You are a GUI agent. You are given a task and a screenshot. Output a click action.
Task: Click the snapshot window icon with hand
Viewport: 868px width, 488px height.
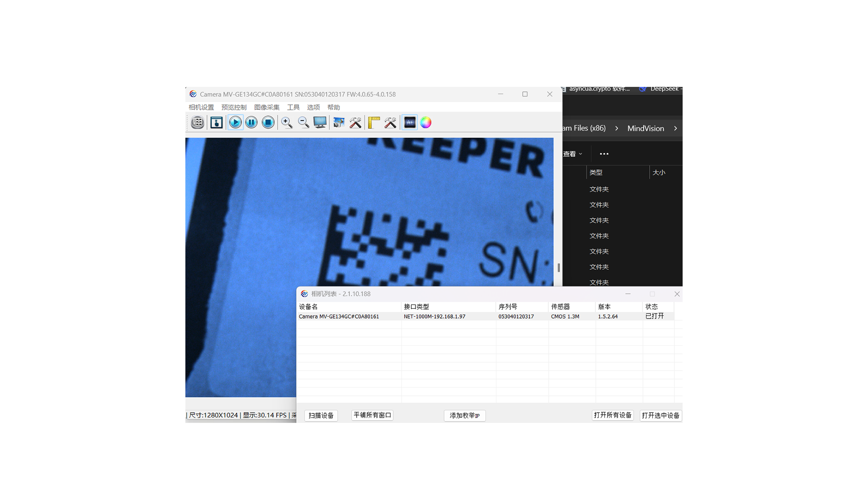[x=217, y=122]
